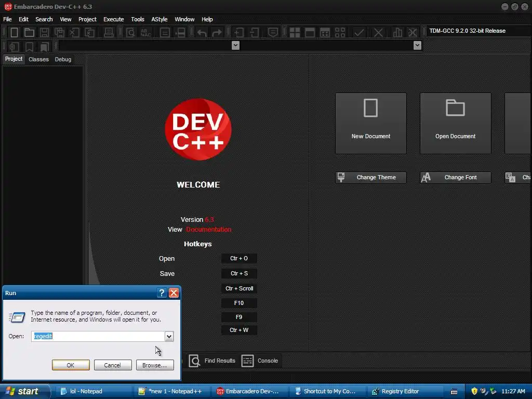532x399 pixels.
Task: Open the Execute menu
Action: (x=114, y=19)
